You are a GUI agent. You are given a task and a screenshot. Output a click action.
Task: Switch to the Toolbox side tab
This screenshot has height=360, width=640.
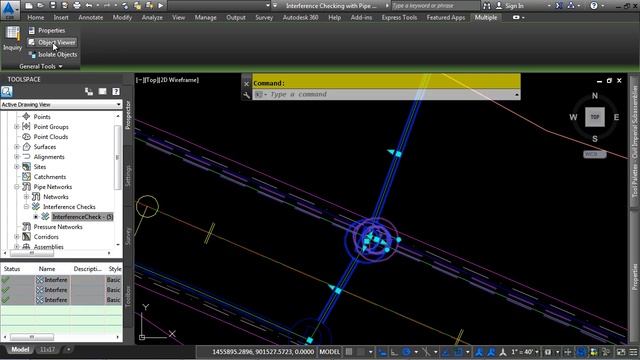click(128, 296)
